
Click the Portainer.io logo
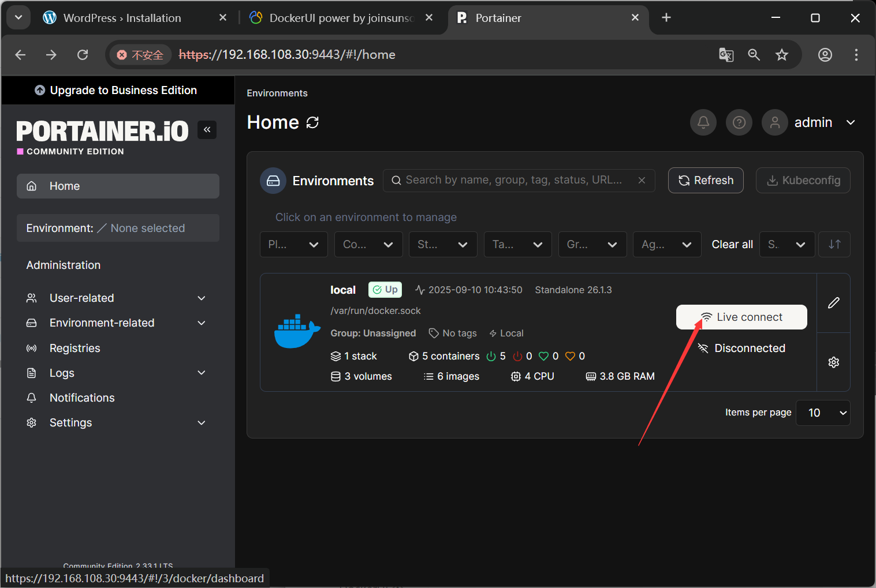[102, 137]
